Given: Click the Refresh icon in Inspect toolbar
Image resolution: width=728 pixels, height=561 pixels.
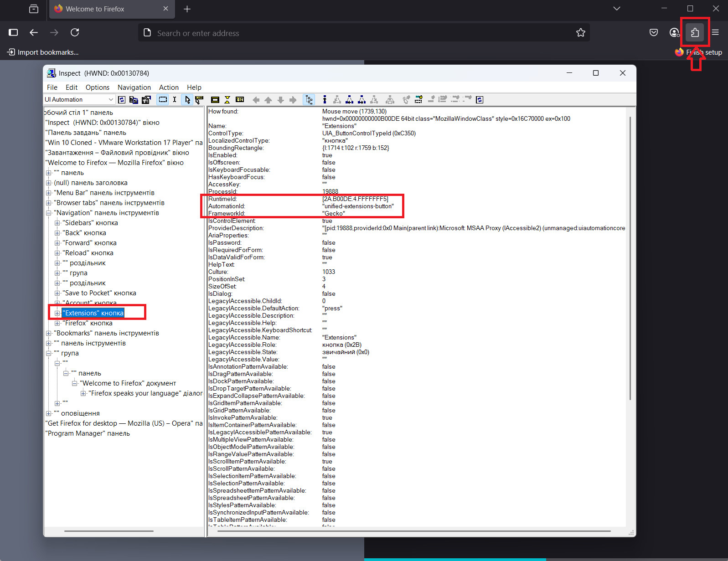Looking at the screenshot, I should point(122,100).
